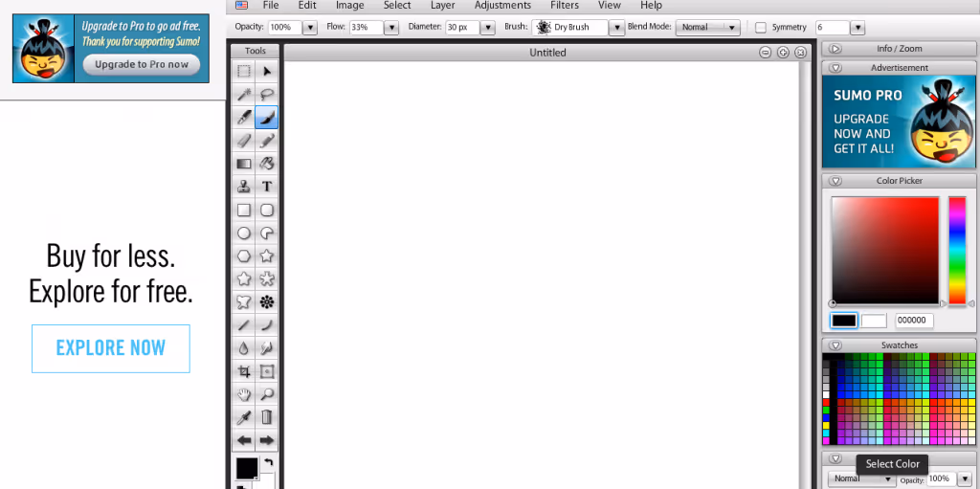Select the Clone Stamp tool

coord(244,187)
